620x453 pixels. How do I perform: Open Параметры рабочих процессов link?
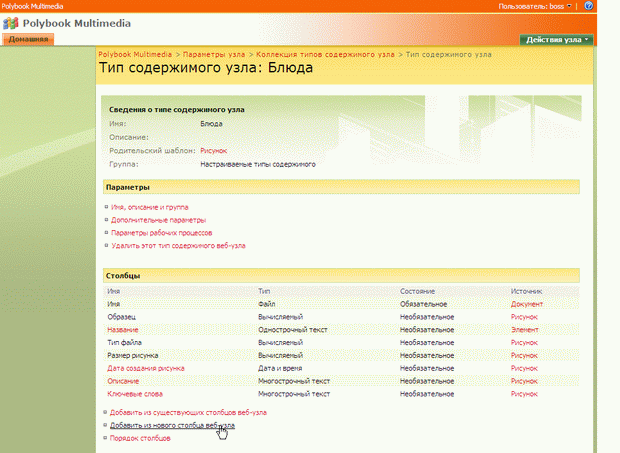[x=161, y=232]
